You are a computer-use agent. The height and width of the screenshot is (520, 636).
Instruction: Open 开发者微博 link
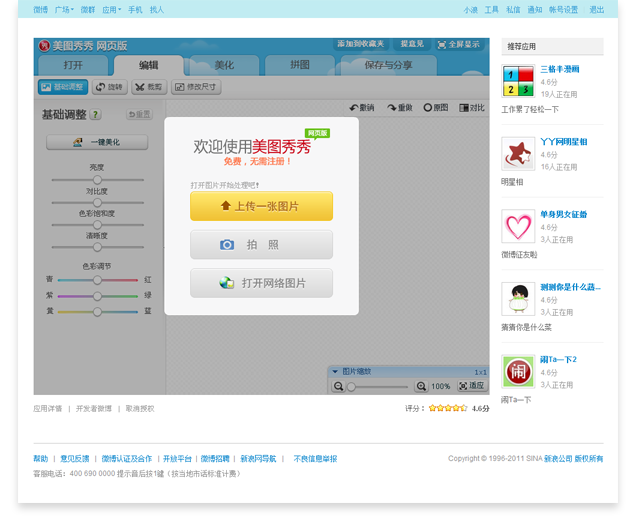pos(94,408)
